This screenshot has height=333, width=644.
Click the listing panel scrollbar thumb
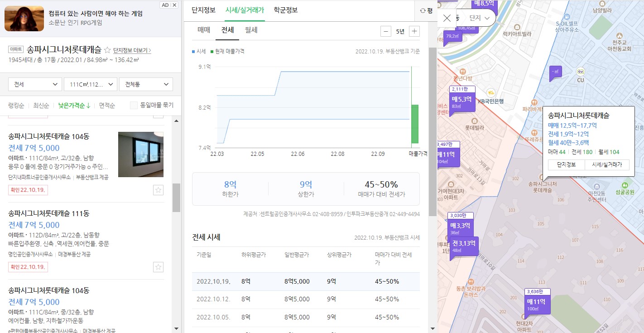click(176, 198)
